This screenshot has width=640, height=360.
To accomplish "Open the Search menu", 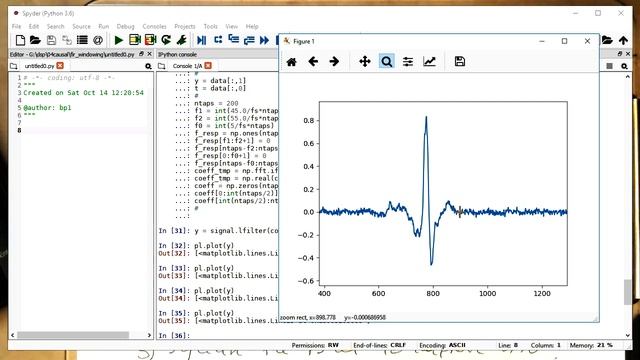I will (x=56, y=26).
